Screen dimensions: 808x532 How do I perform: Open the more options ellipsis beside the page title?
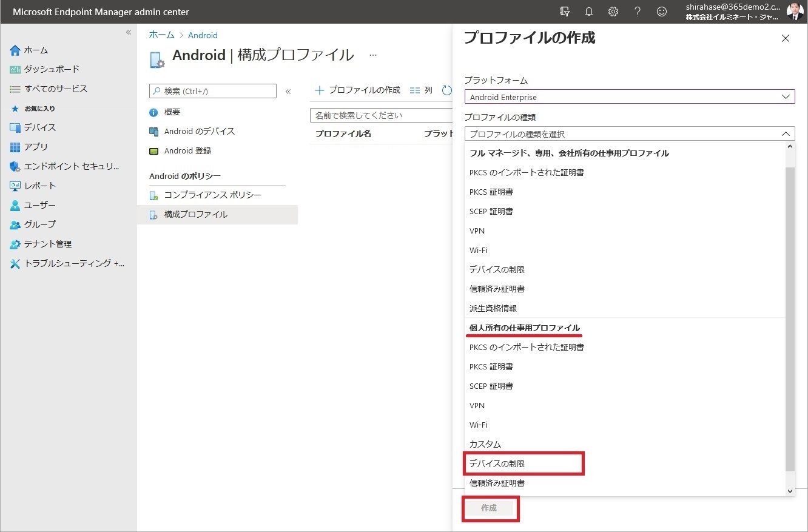point(373,55)
